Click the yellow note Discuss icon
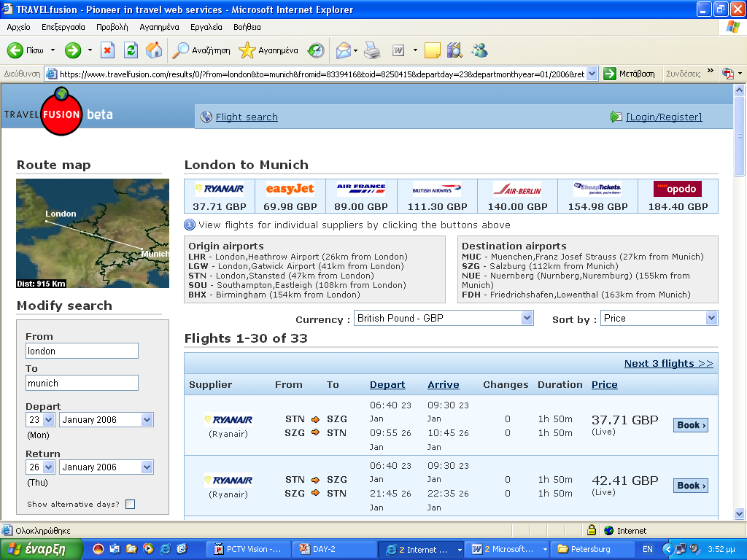Viewport: 747px width, 560px height. [432, 50]
